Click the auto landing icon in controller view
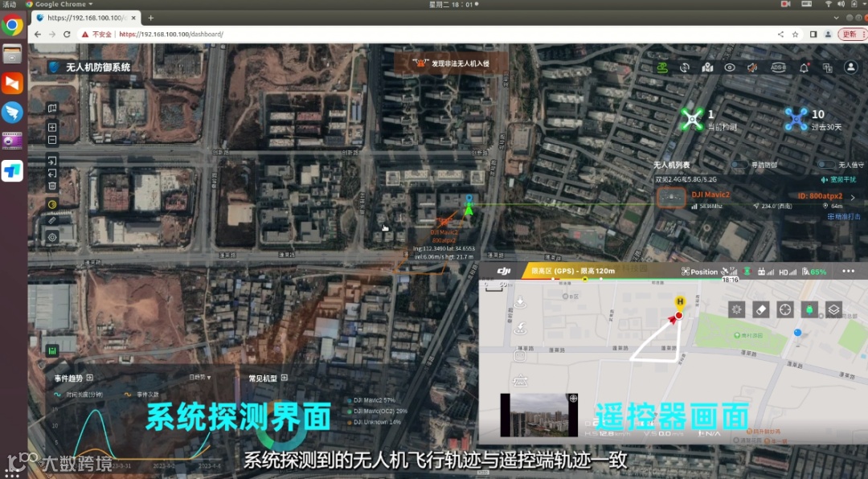Image resolution: width=868 pixels, height=479 pixels. click(x=520, y=302)
